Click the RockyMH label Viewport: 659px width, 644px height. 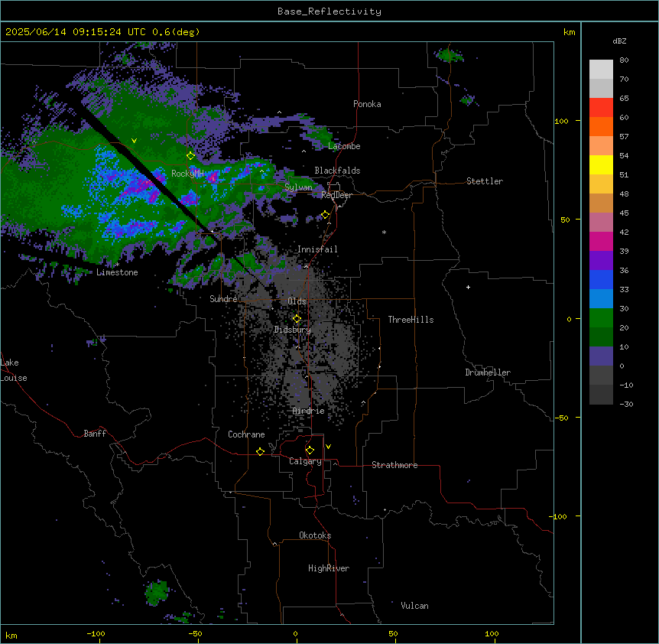(x=187, y=173)
